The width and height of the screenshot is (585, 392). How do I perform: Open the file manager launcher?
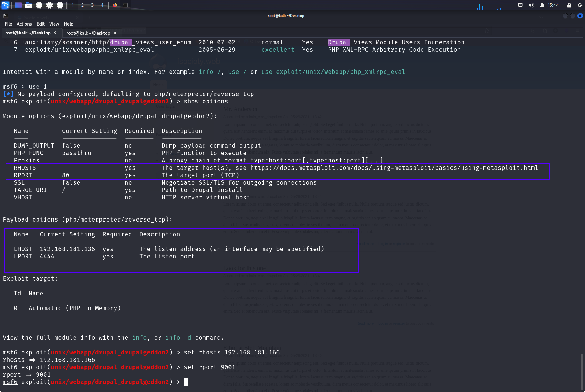click(x=29, y=5)
